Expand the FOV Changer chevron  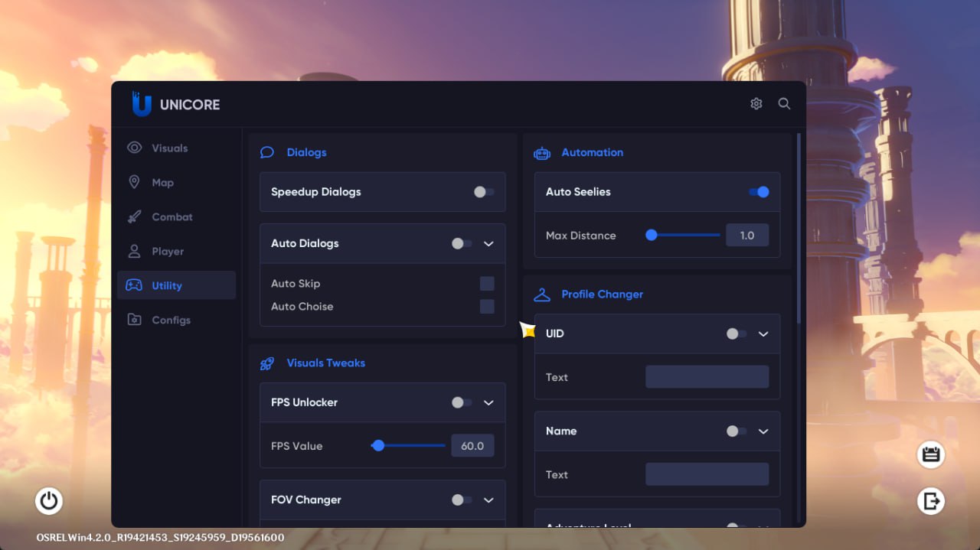488,500
